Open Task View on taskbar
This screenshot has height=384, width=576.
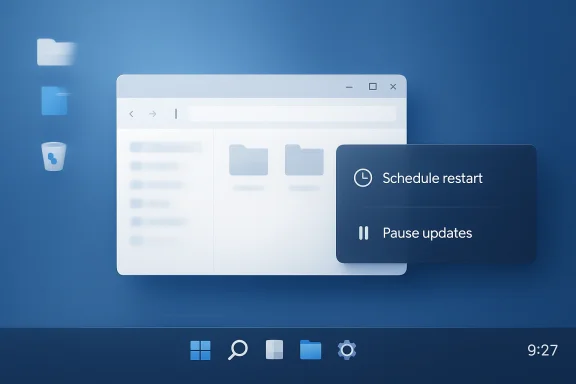point(274,349)
